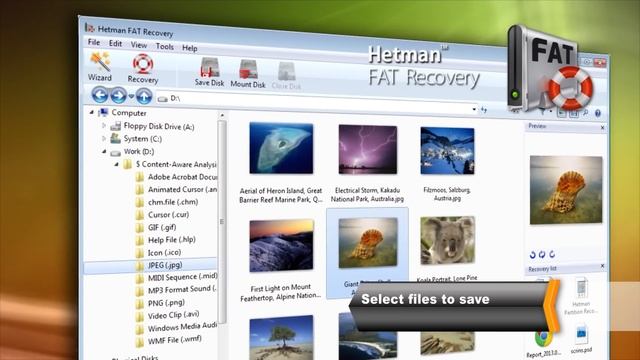Open the Help menu
This screenshot has width=640, height=360.
point(190,48)
